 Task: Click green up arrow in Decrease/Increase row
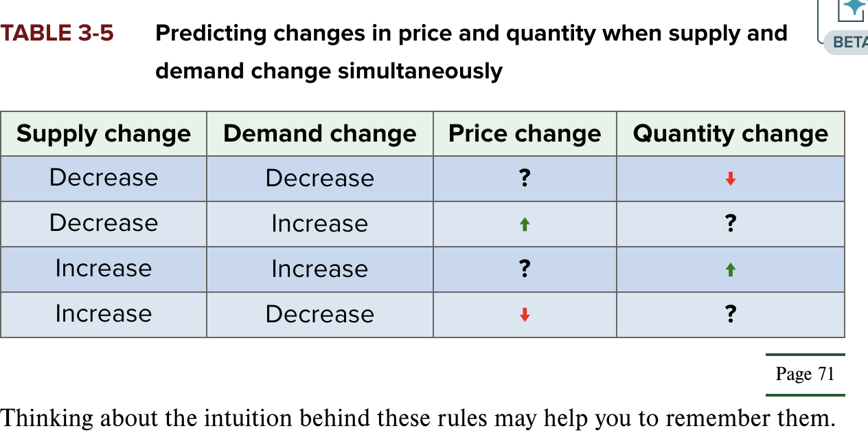tap(525, 224)
